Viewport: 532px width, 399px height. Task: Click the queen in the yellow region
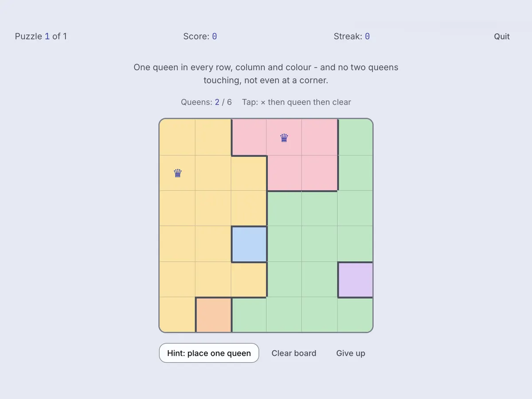point(178,173)
